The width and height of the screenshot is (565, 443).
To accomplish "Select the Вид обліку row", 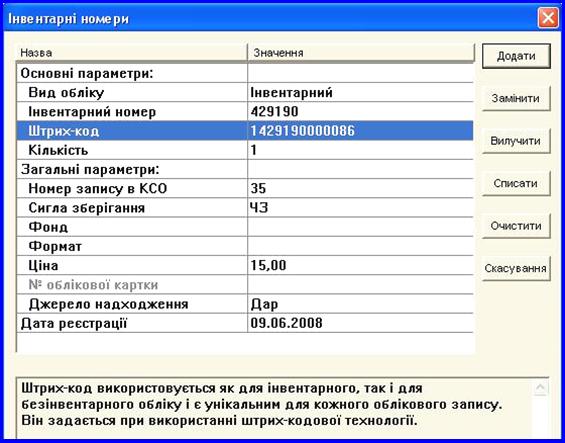I will (x=245, y=92).
